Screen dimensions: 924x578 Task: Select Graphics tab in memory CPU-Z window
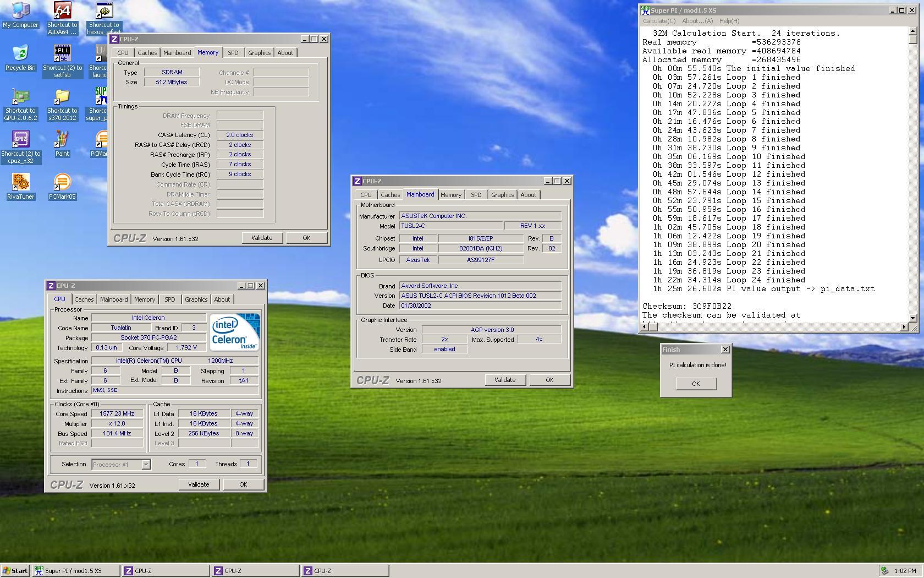coord(259,53)
